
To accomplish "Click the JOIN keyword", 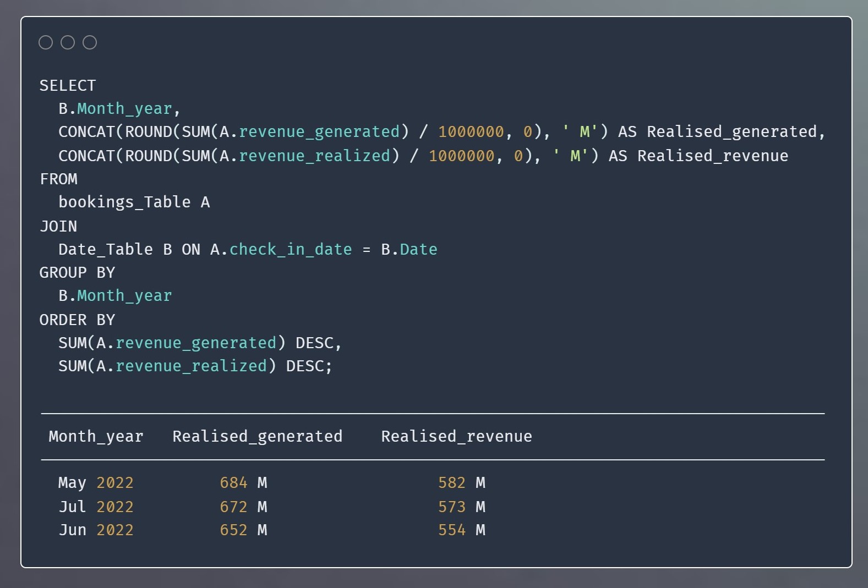I will pos(58,226).
